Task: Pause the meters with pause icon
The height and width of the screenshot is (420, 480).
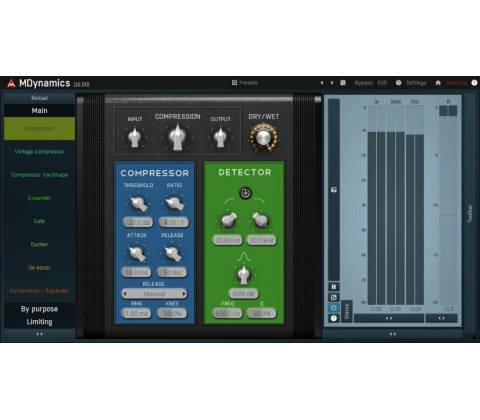Action: tap(334, 287)
